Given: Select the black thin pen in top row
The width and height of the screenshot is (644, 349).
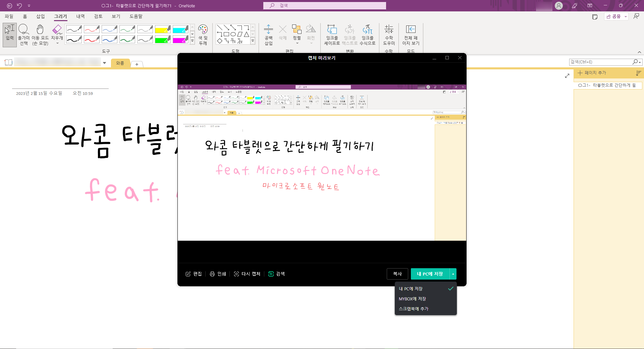Looking at the screenshot, I should 74,29.
